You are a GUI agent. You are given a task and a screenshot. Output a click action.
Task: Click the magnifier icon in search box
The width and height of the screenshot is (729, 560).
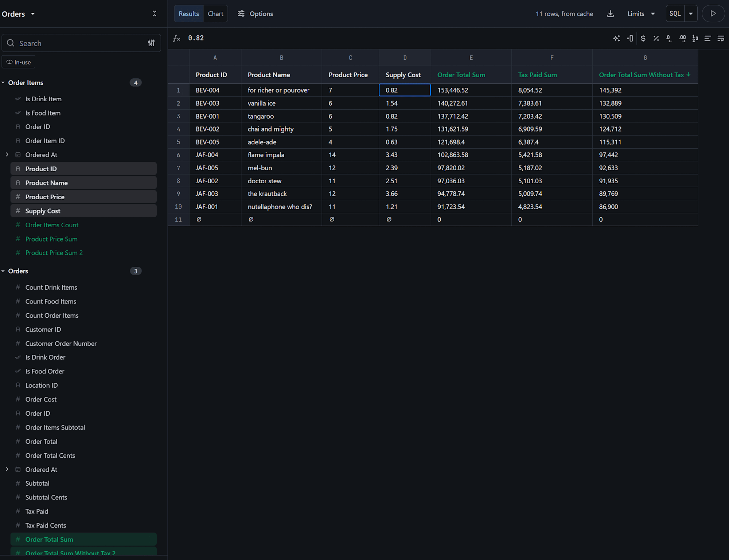click(11, 43)
